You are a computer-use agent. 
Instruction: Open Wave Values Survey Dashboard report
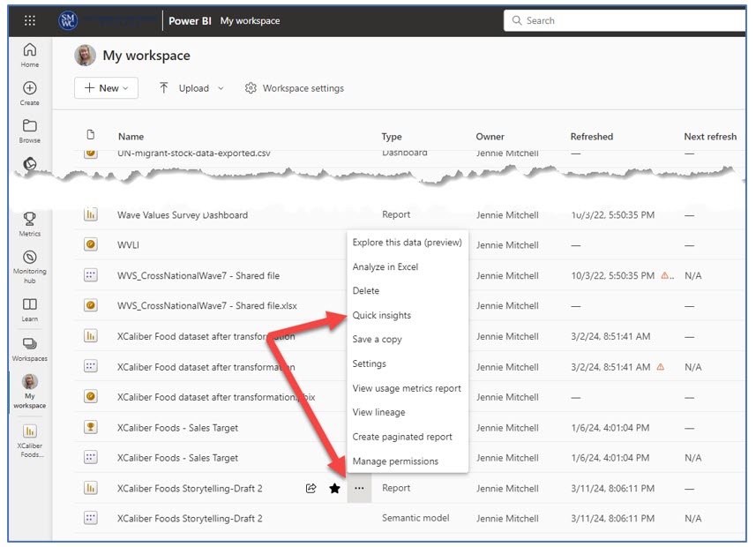[183, 214]
